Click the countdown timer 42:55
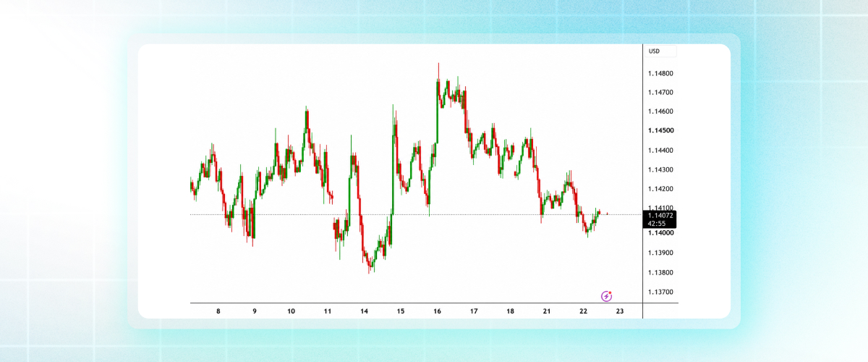This screenshot has width=868, height=362. click(x=657, y=224)
